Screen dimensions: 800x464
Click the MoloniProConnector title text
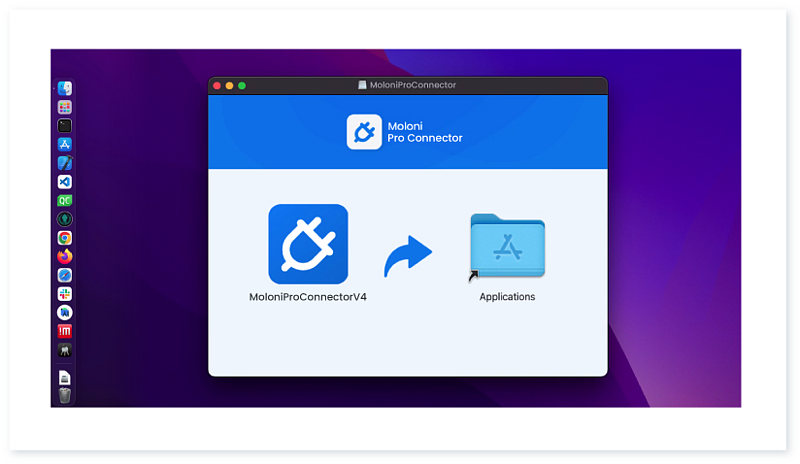click(x=413, y=85)
